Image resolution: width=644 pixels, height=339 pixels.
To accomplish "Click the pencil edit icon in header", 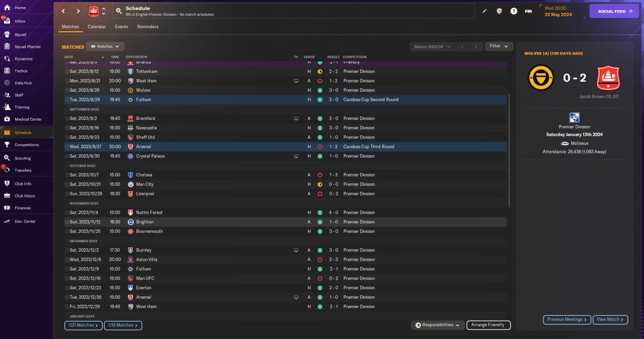I will [485, 11].
